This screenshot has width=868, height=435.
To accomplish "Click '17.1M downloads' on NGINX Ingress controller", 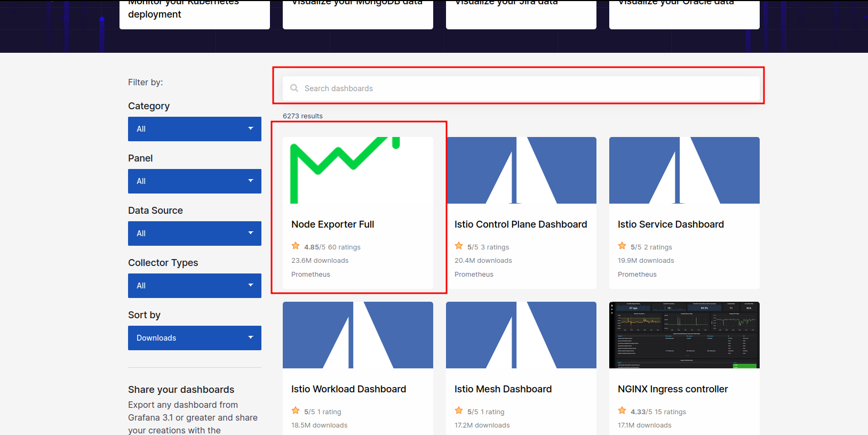I will pyautogui.click(x=644, y=425).
